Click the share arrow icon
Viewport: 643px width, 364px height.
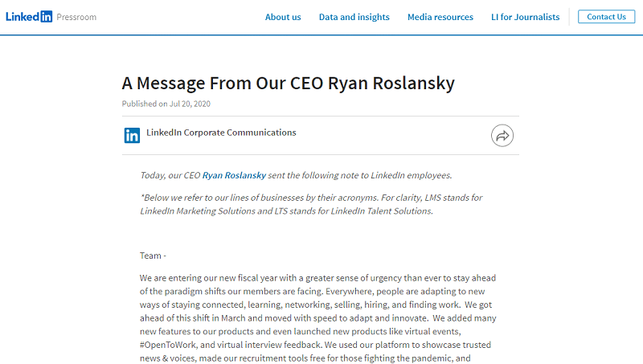click(x=502, y=136)
